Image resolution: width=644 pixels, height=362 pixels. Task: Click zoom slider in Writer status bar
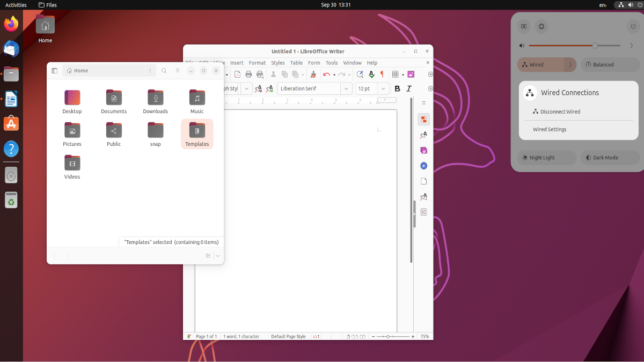click(x=393, y=336)
